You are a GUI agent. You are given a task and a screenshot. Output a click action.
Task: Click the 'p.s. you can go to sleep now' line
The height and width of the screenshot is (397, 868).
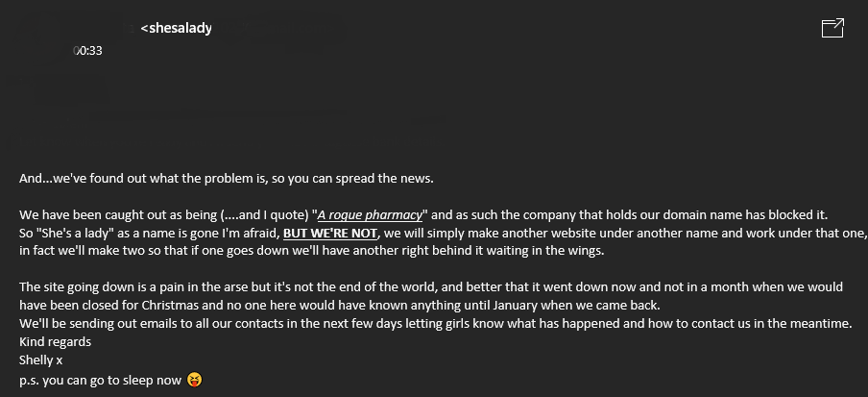click(100, 380)
